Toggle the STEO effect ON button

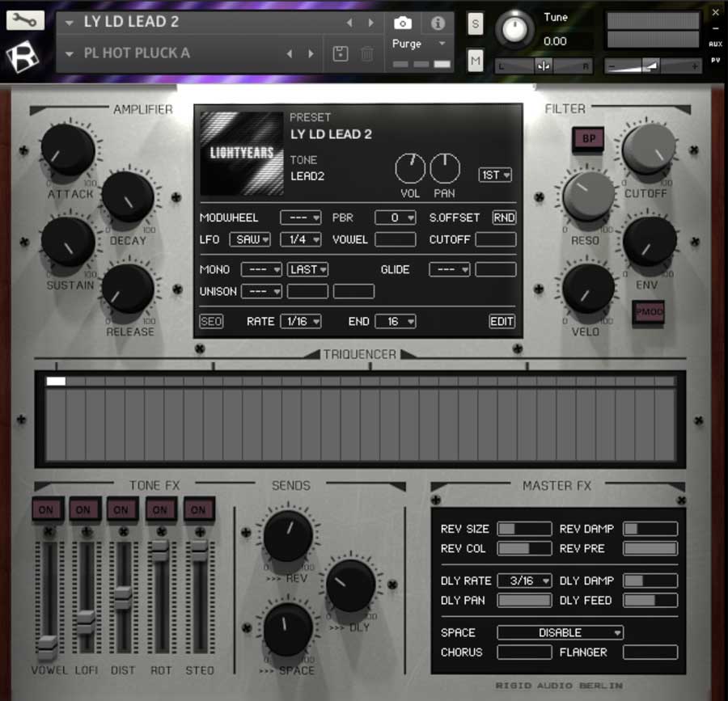click(x=199, y=509)
